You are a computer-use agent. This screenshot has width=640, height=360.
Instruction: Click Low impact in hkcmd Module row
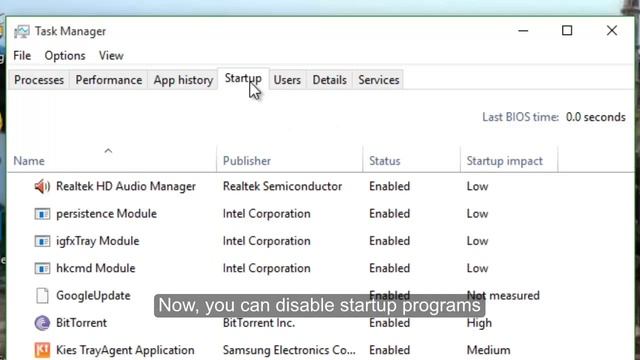[478, 269]
